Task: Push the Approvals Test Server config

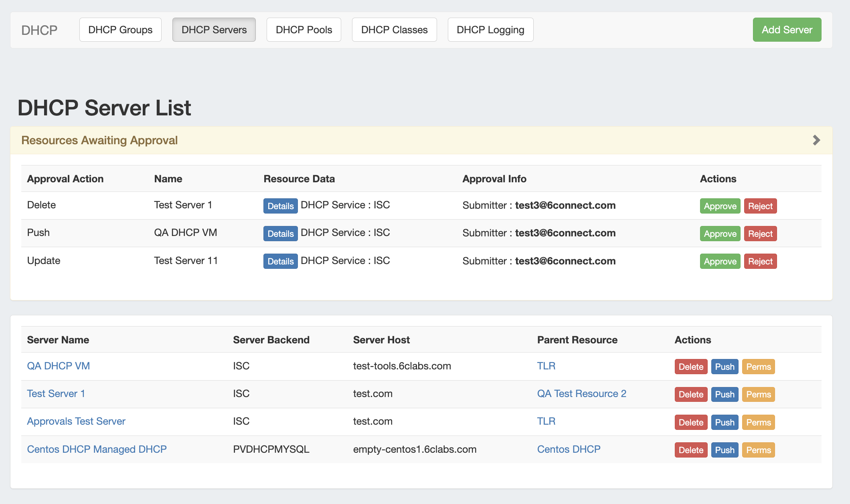Action: click(724, 422)
